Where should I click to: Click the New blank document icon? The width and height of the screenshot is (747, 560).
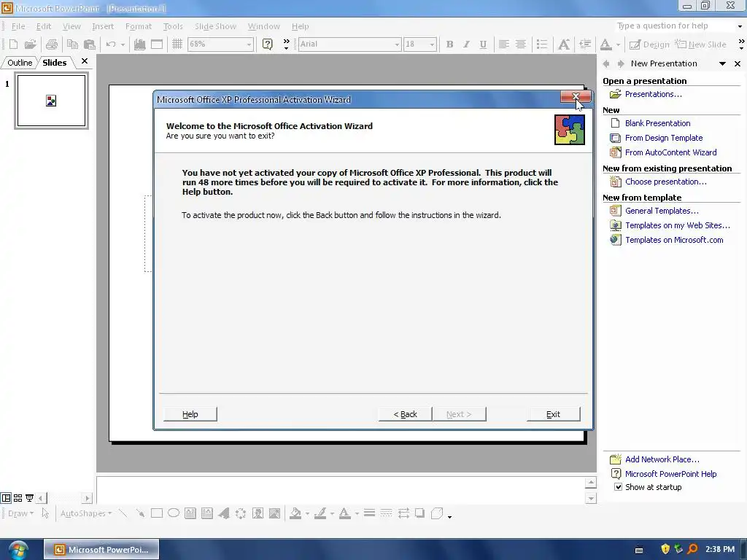pyautogui.click(x=13, y=44)
